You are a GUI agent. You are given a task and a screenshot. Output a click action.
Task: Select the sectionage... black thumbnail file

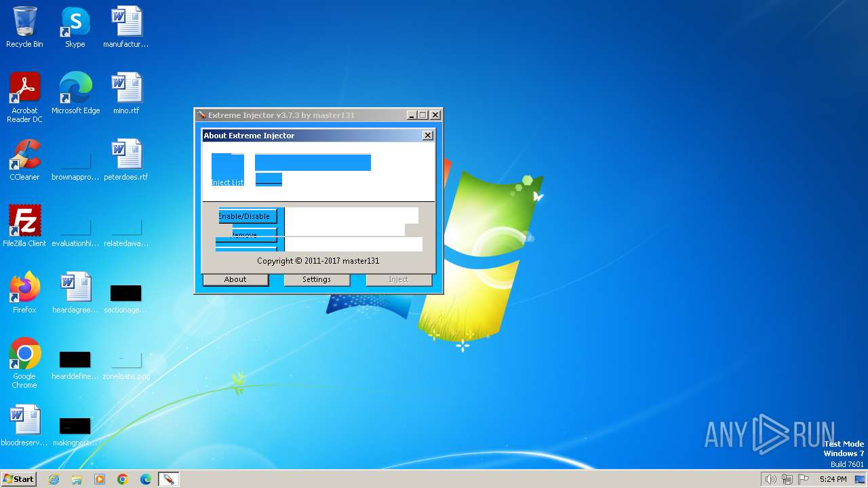point(126,298)
